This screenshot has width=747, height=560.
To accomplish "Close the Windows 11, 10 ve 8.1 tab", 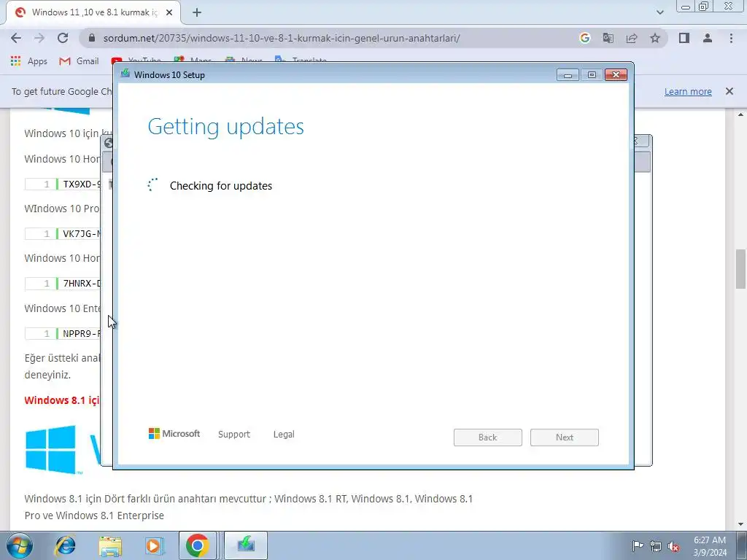I will 169,13.
